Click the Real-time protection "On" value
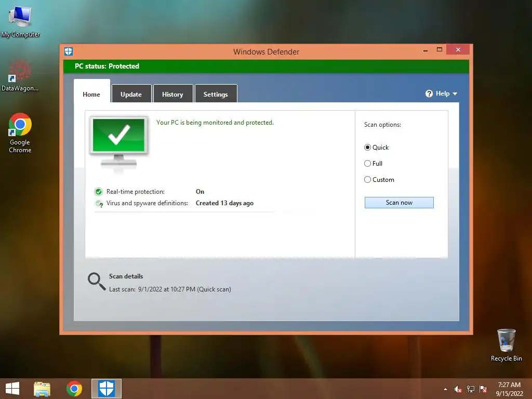Screen dimensions: 532x399 pos(200,192)
